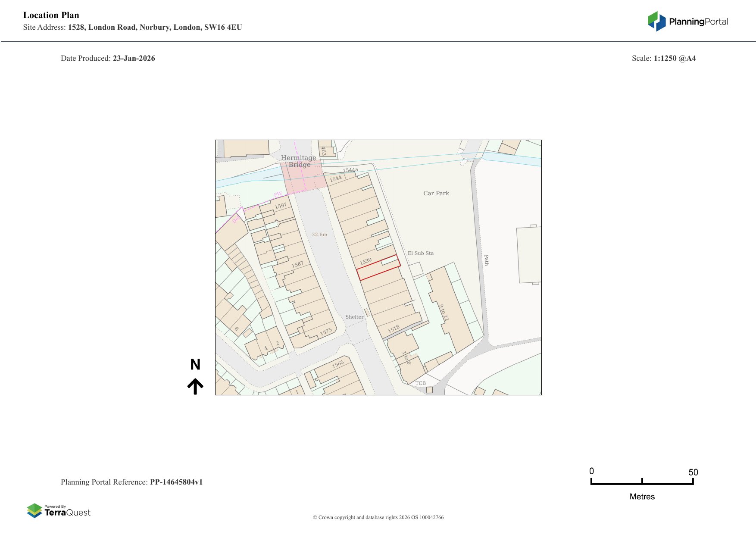Click the Shelter label on the road
This screenshot has height=535, width=756.
354,317
